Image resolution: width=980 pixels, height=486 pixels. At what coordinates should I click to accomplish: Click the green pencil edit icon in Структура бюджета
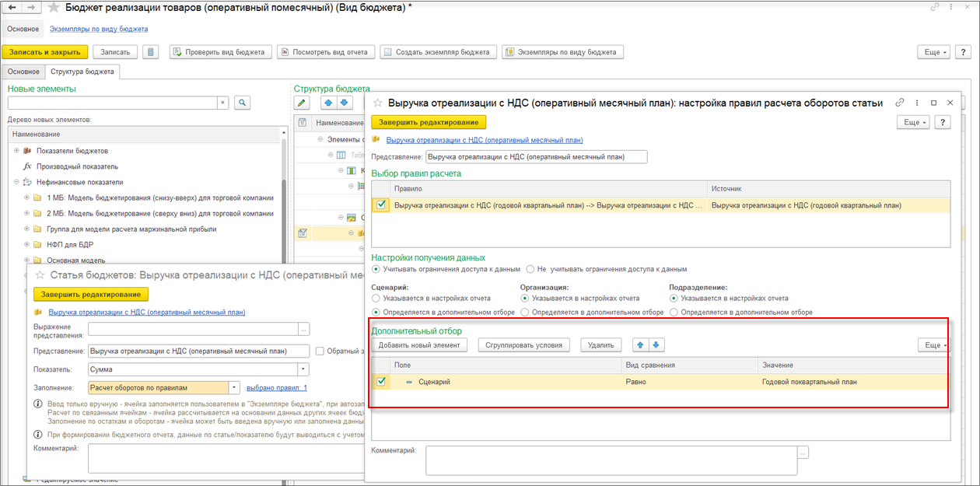(x=302, y=103)
